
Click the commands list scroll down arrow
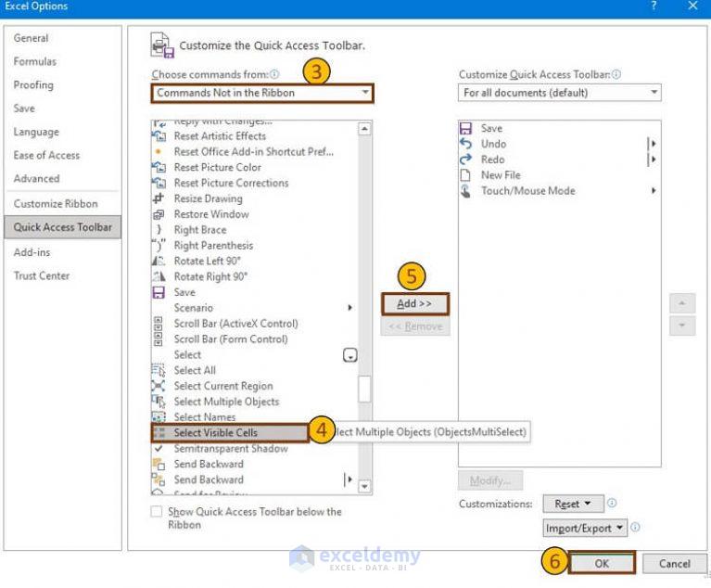click(x=364, y=486)
